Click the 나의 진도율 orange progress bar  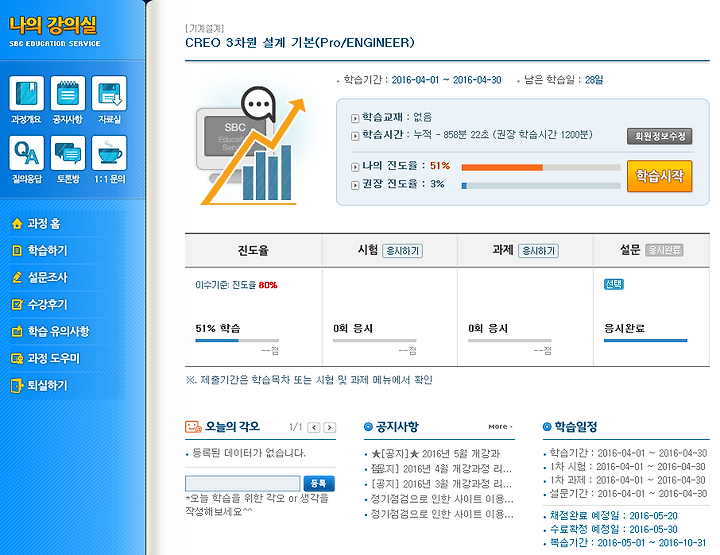tap(541, 168)
